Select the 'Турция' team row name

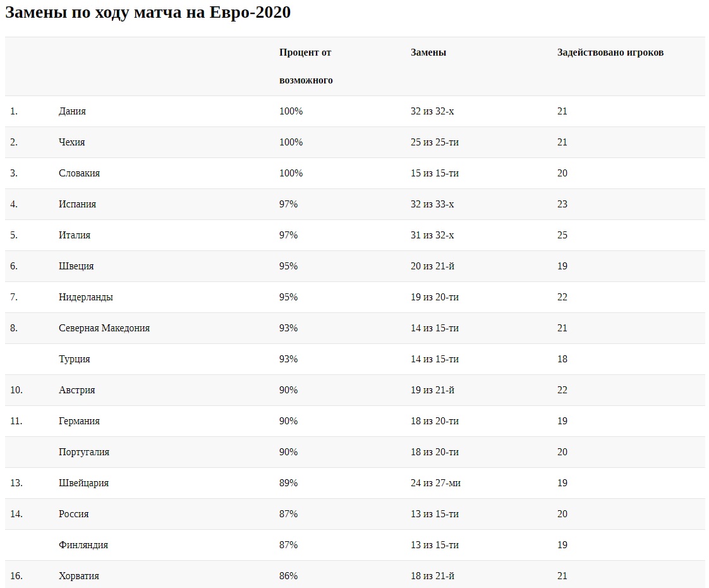(75, 359)
